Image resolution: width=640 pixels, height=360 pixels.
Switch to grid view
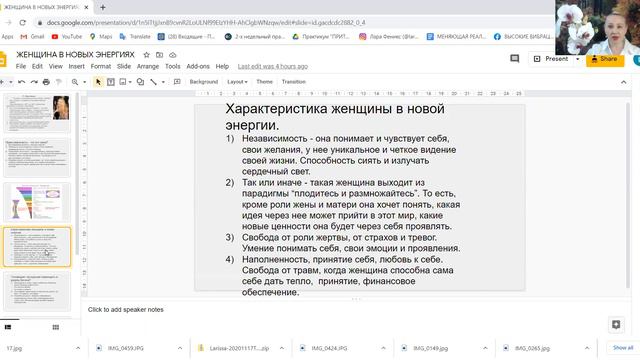pos(56,327)
